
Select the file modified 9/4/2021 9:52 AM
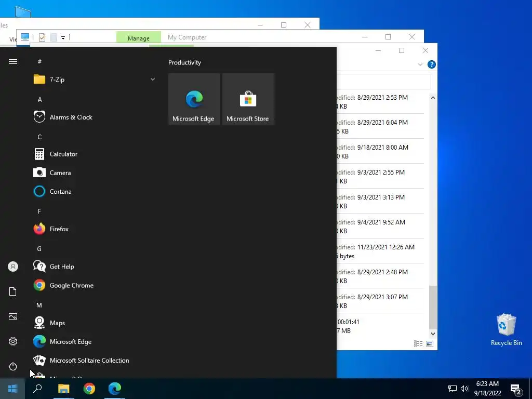[380, 227]
